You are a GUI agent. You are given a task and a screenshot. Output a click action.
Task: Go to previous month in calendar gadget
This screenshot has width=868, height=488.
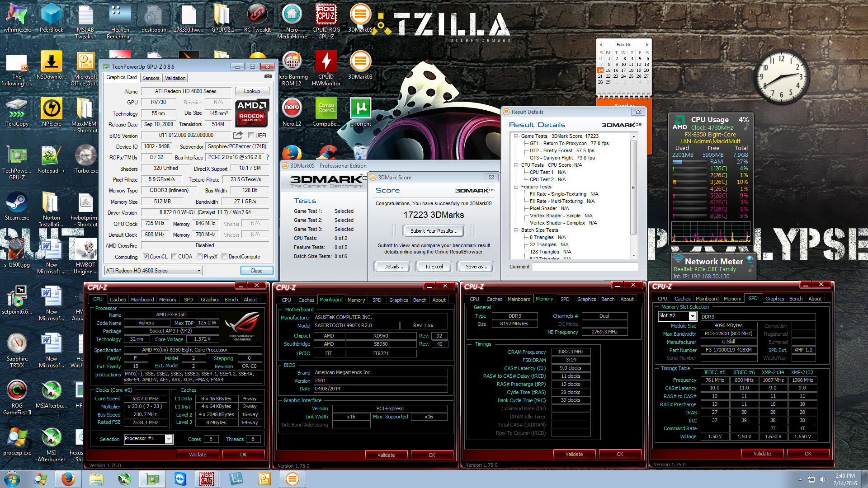click(x=601, y=45)
